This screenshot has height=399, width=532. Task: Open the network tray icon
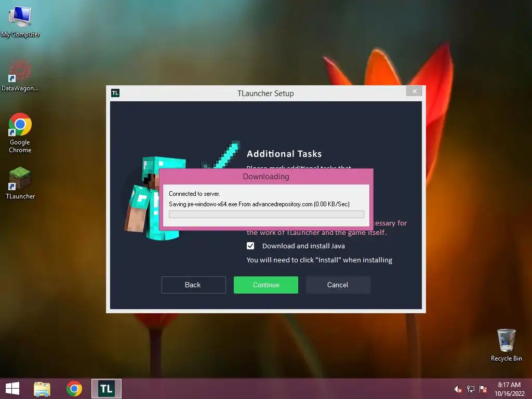tap(471, 389)
